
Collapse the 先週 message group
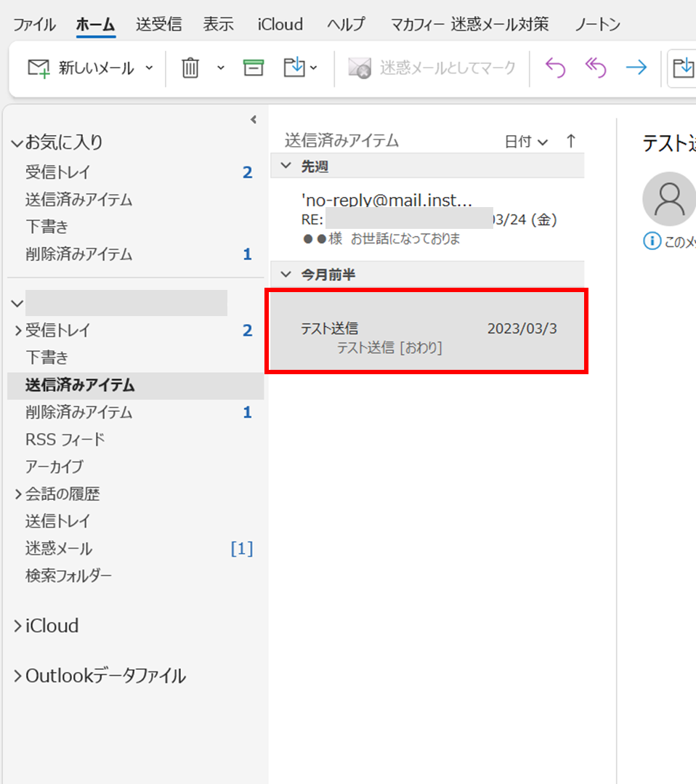[x=286, y=166]
